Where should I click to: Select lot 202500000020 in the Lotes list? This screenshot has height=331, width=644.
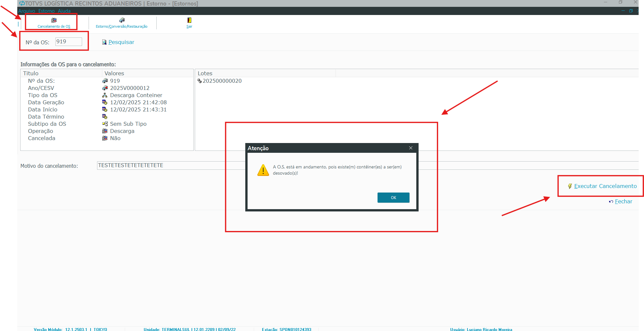(x=222, y=81)
